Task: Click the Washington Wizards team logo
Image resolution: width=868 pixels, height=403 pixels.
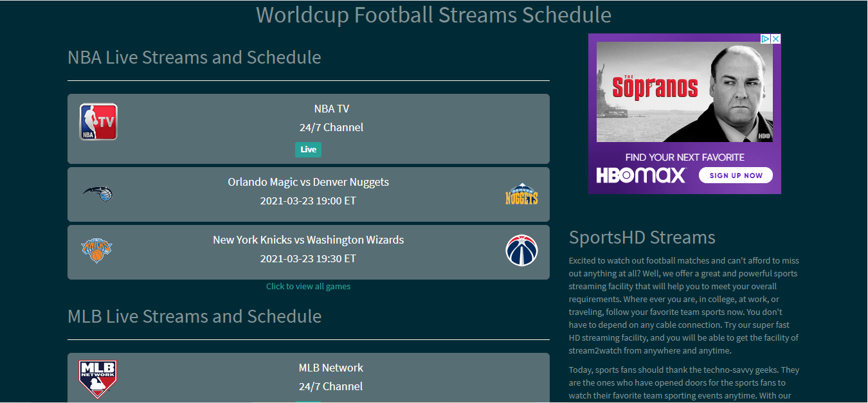Action: click(x=521, y=251)
